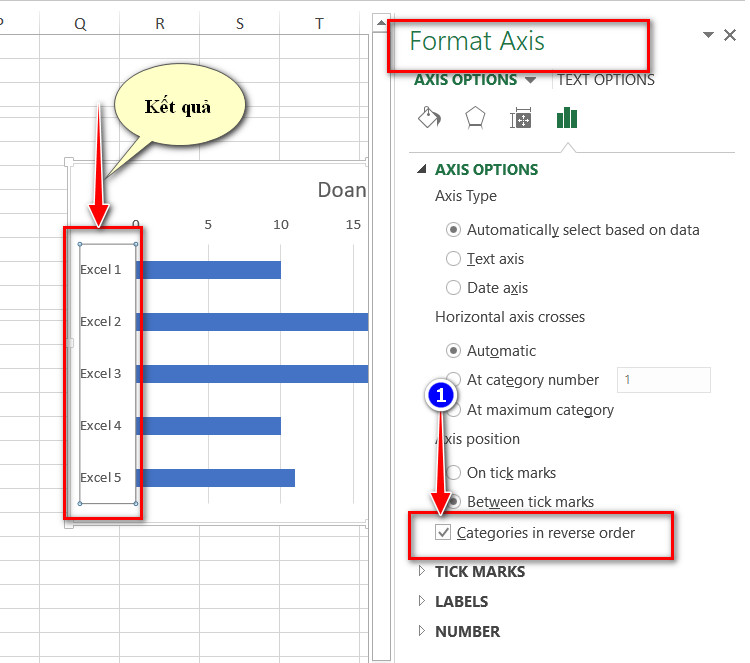
Task: Select Automatically select based on data
Action: point(453,230)
